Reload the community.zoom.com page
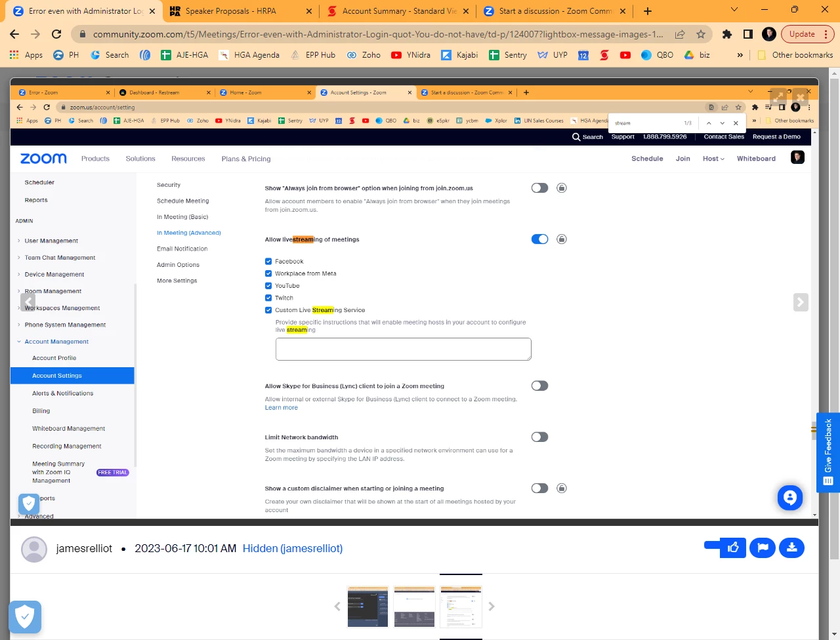The height and width of the screenshot is (640, 840). pyautogui.click(x=56, y=34)
